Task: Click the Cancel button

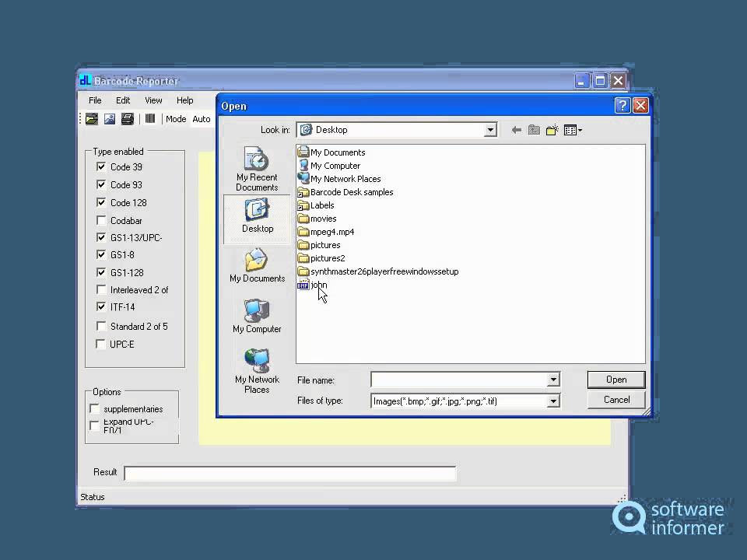Action: click(x=616, y=400)
